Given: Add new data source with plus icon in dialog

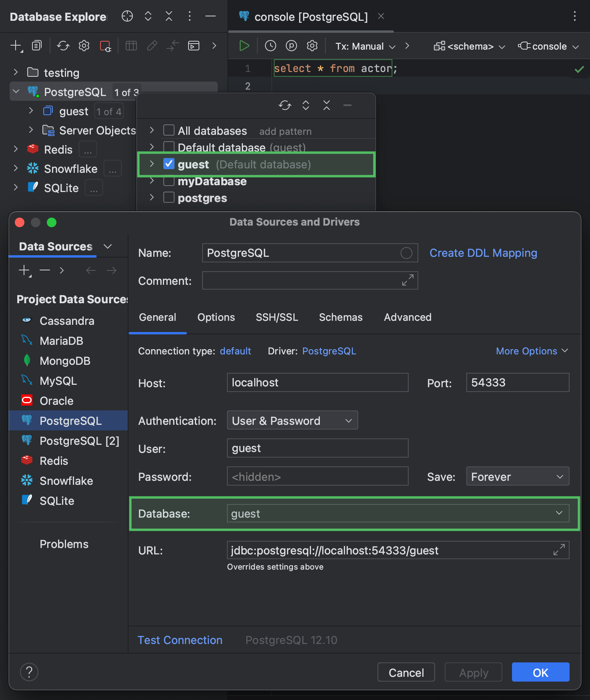Looking at the screenshot, I should (24, 270).
